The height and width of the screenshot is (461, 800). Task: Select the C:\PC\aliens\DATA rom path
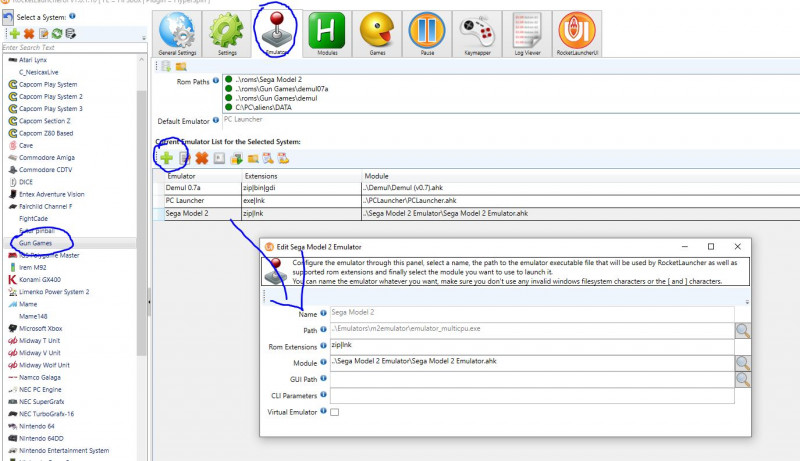point(263,108)
